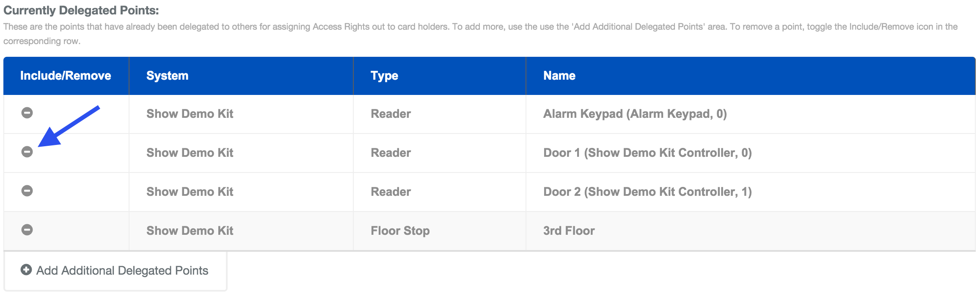Click the System column header
This screenshot has height=306, width=980.
(x=167, y=75)
